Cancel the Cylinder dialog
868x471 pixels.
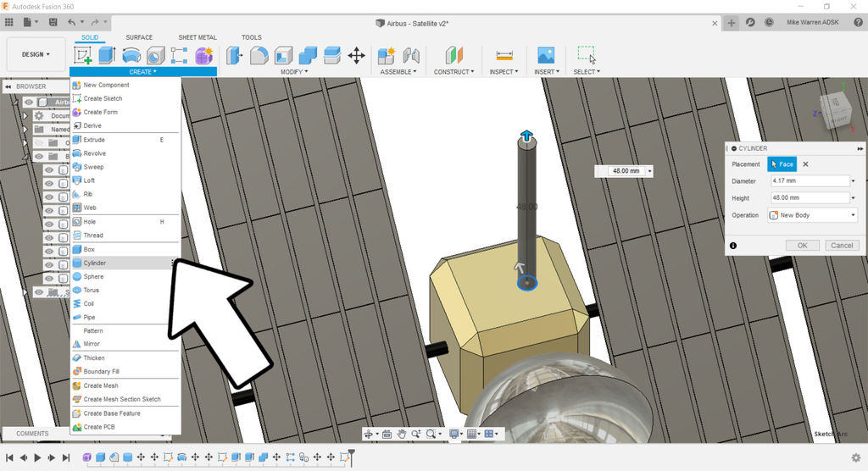click(842, 245)
